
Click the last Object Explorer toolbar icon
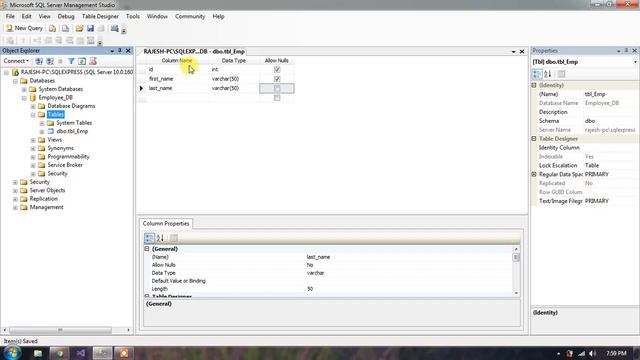(x=93, y=61)
